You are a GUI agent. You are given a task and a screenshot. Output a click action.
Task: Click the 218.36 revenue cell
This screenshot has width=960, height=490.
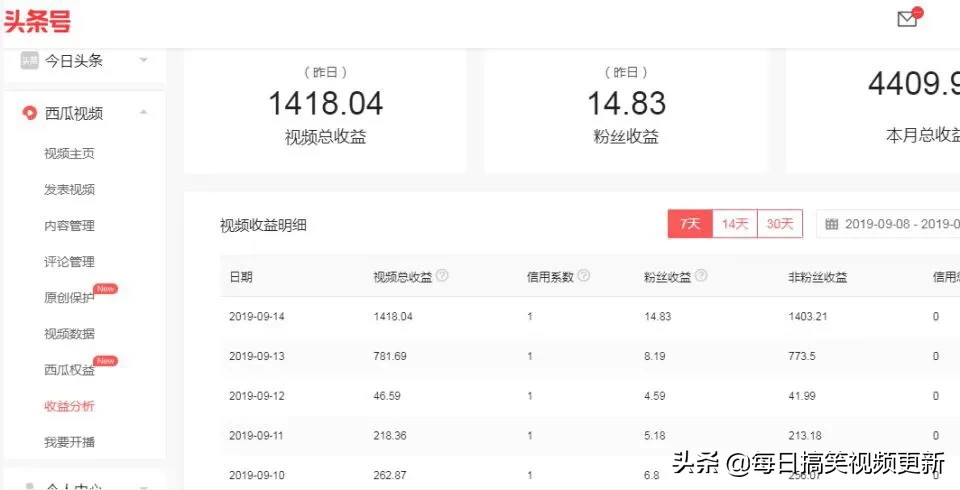pos(390,435)
